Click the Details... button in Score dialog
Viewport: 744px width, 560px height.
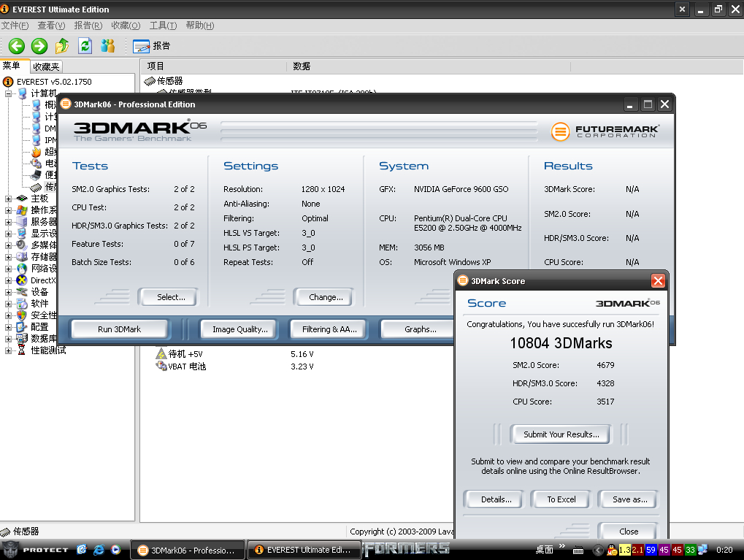pyautogui.click(x=494, y=499)
